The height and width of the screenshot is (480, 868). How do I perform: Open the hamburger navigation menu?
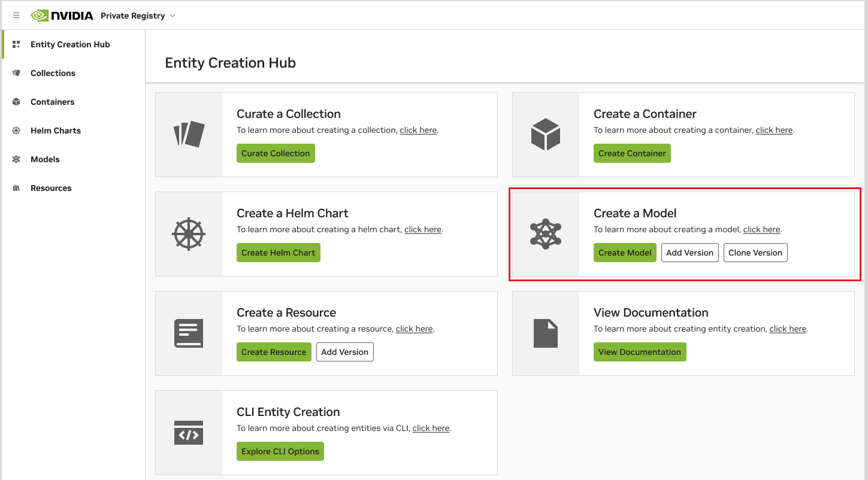(x=16, y=15)
